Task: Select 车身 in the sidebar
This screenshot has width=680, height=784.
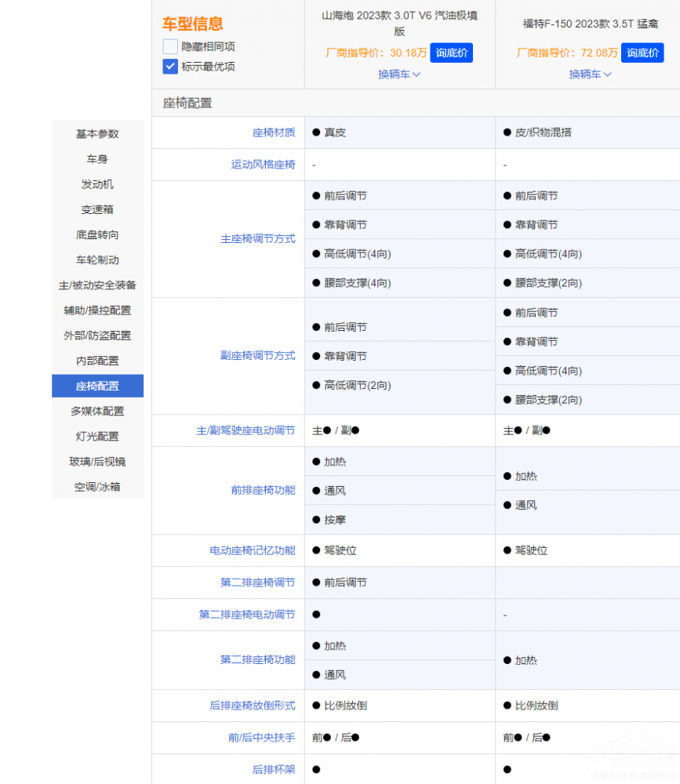Action: coord(97,159)
